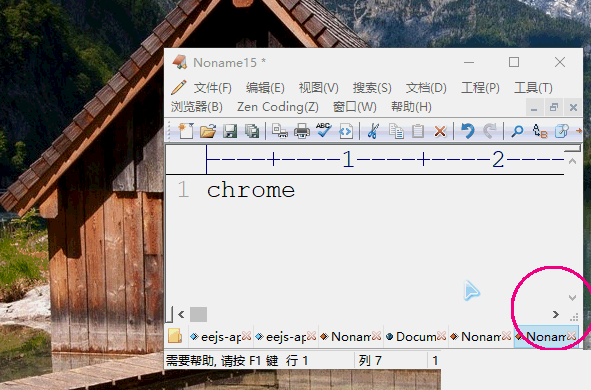The image size is (591, 390).
Task: Click the 列 7 status bar entry
Action: [370, 361]
